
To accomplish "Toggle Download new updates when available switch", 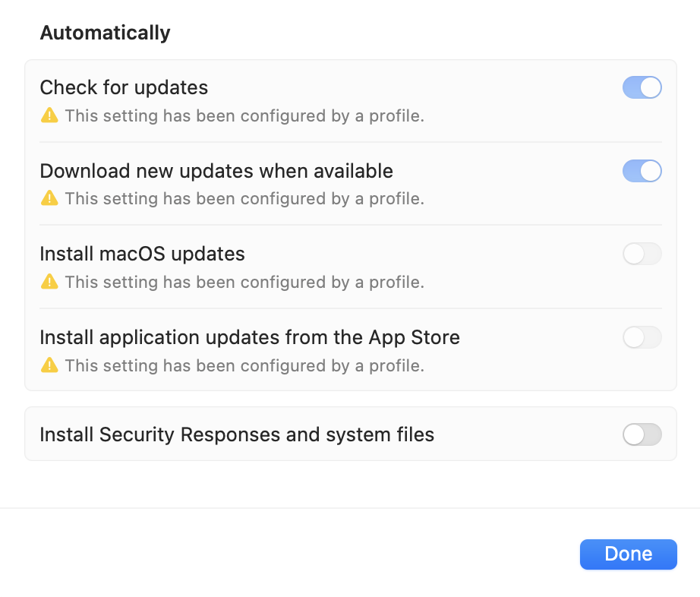I will point(642,171).
